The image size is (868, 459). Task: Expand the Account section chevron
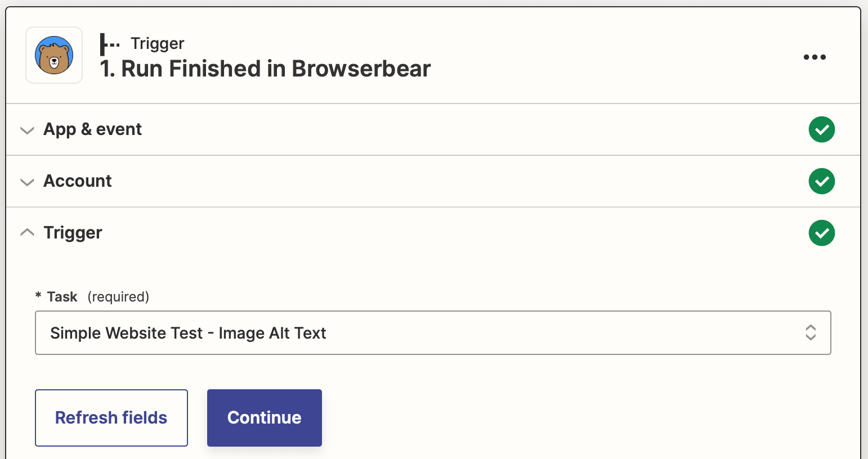point(27,182)
